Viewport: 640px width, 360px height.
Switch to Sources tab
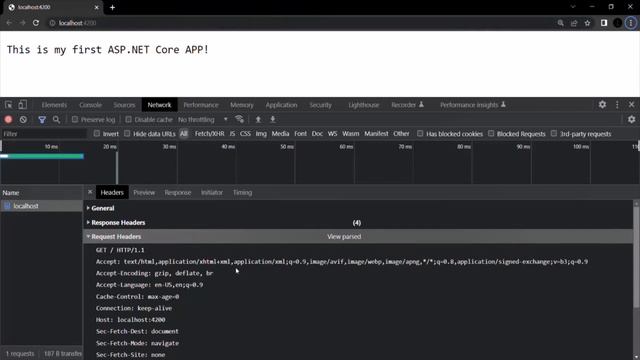pyautogui.click(x=124, y=105)
